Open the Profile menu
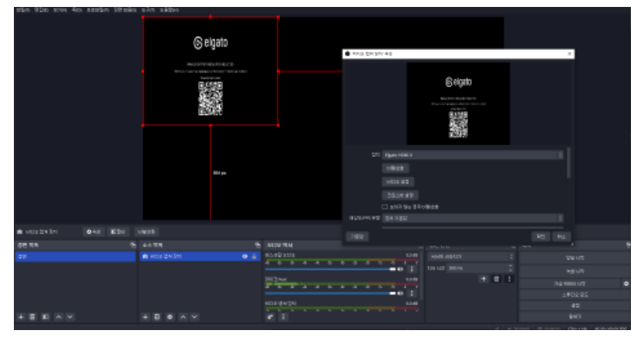Viewport: 644px width, 337px height. 98,9
